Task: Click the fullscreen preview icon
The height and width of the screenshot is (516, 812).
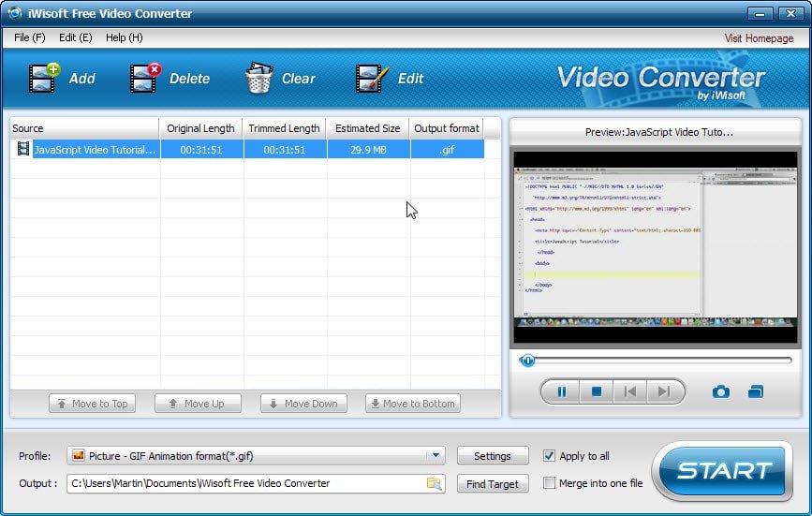Action: point(756,391)
